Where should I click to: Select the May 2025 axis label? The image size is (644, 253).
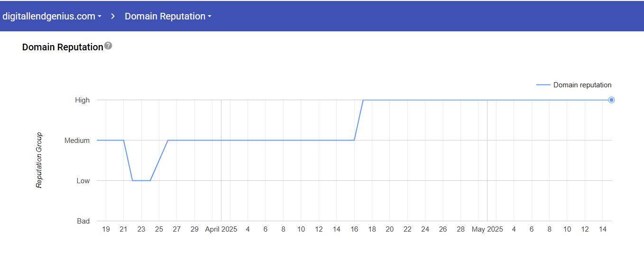[487, 229]
